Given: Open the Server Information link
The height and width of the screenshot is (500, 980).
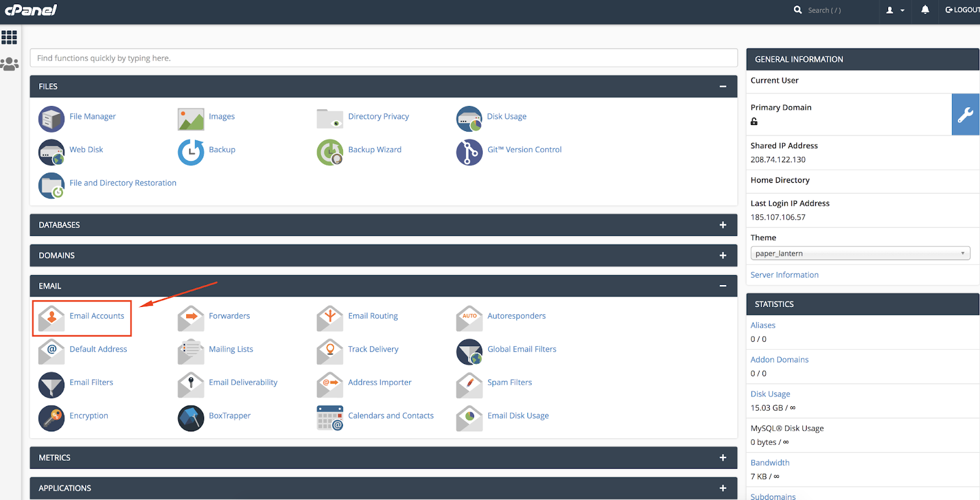Looking at the screenshot, I should [x=785, y=275].
